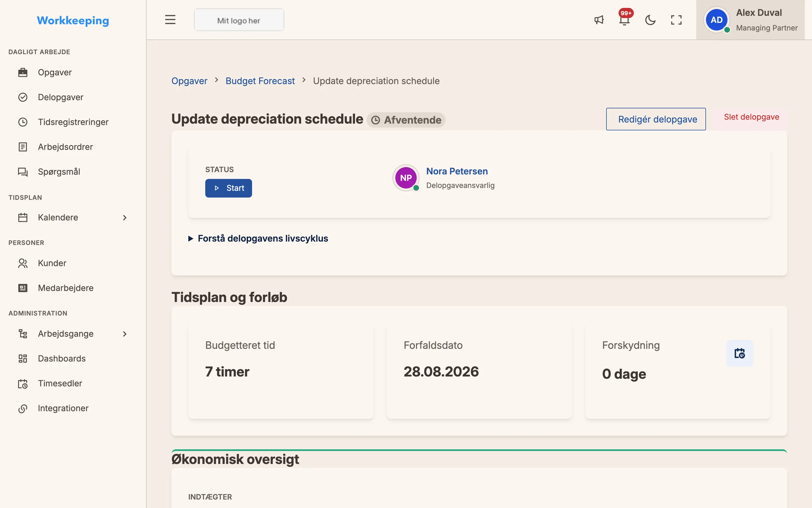The width and height of the screenshot is (812, 508).
Task: Select the Tidsregistreringer clock icon
Action: point(23,122)
